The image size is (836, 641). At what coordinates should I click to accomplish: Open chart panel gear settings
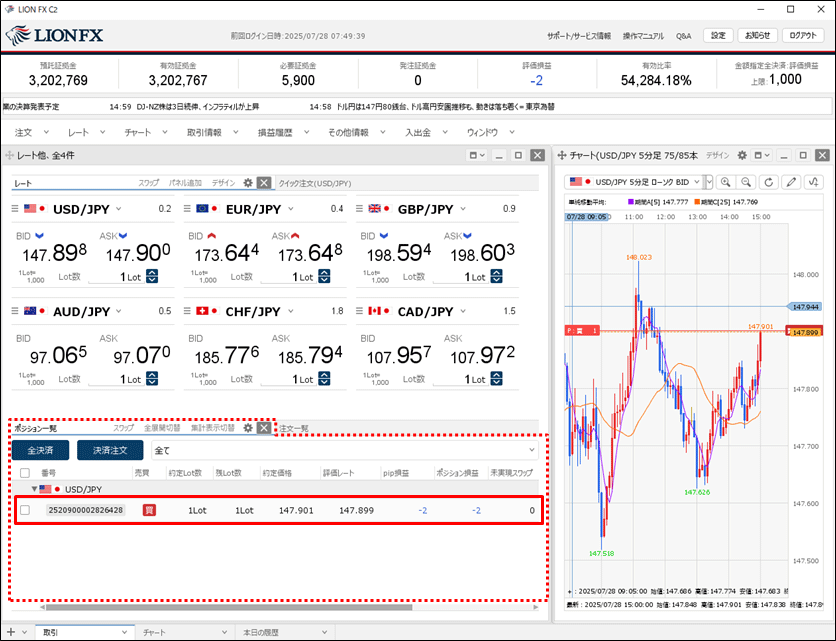point(742,156)
